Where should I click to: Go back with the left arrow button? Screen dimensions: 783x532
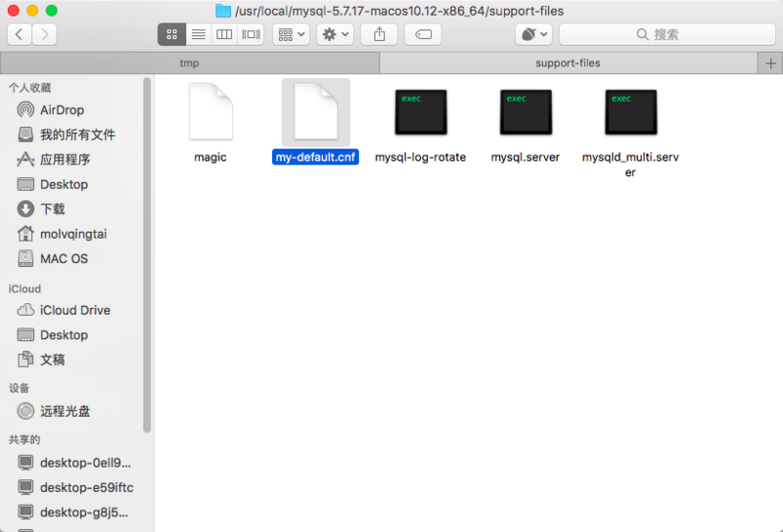pos(20,34)
